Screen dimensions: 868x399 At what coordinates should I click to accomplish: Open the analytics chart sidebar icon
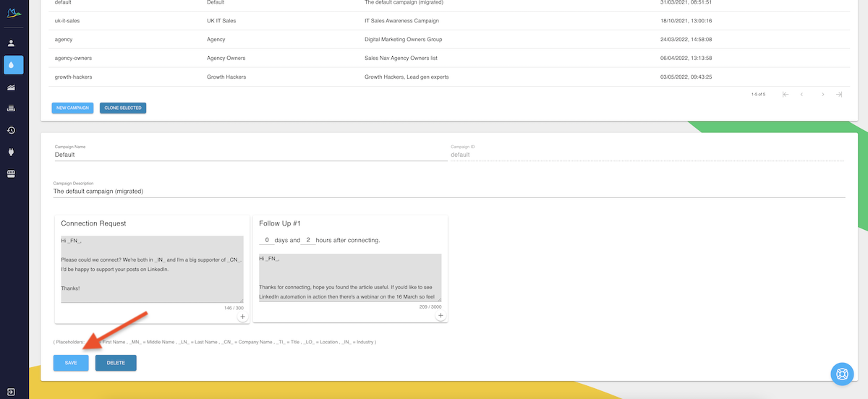tap(12, 87)
